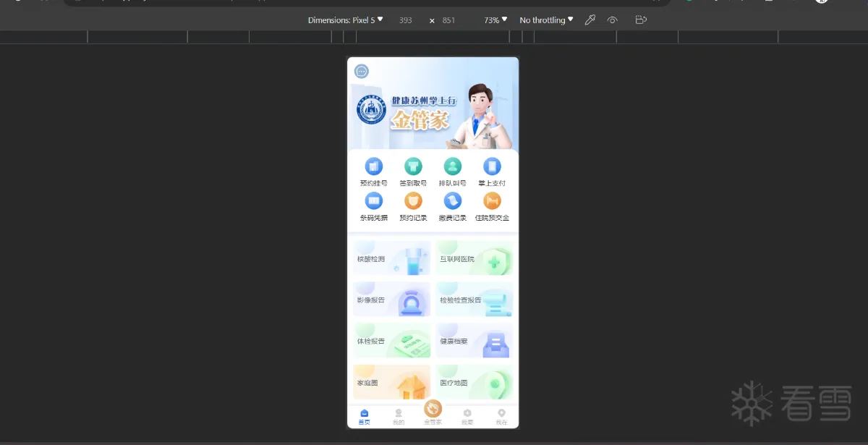This screenshot has width=868, height=445.
Task: Open the 条码凭据 barcode icon
Action: pyautogui.click(x=374, y=201)
